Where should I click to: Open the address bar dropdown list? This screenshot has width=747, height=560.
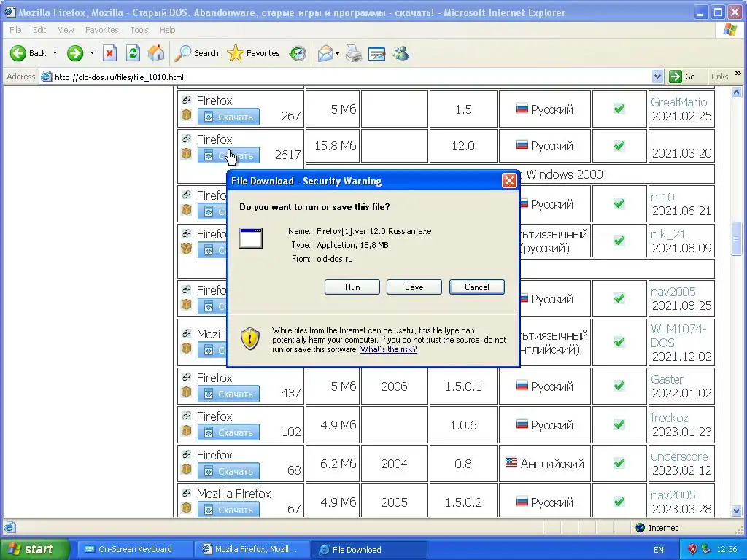(x=657, y=77)
